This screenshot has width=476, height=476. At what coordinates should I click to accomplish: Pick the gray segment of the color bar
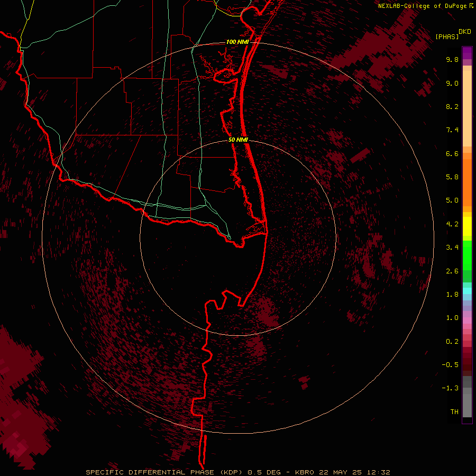[467, 397]
